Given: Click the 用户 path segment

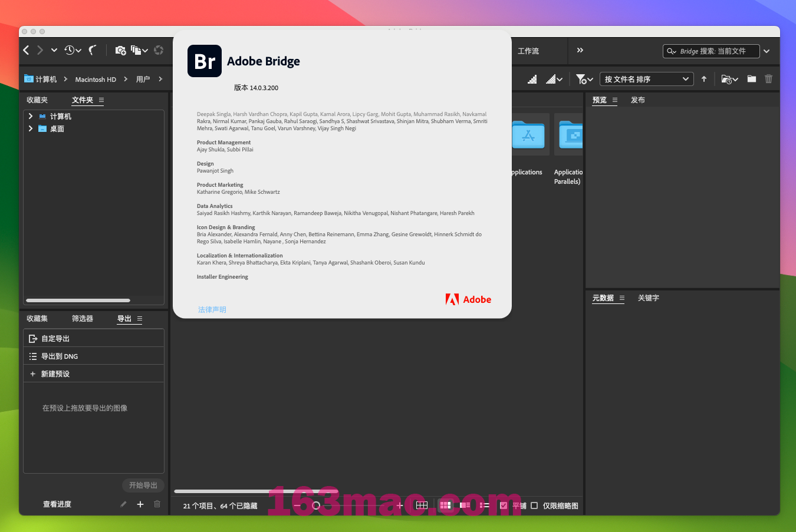Looking at the screenshot, I should coord(143,80).
